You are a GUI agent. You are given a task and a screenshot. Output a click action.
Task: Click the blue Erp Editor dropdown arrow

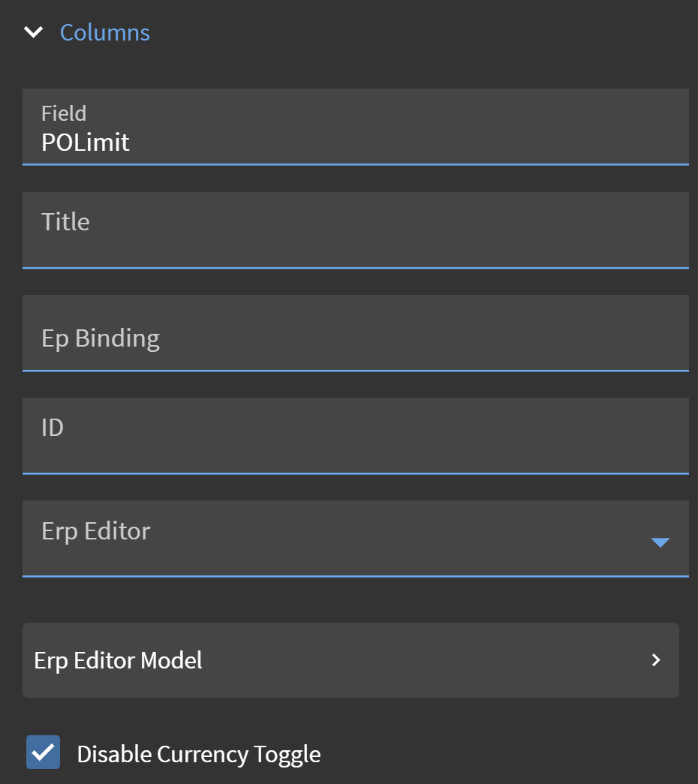point(660,542)
